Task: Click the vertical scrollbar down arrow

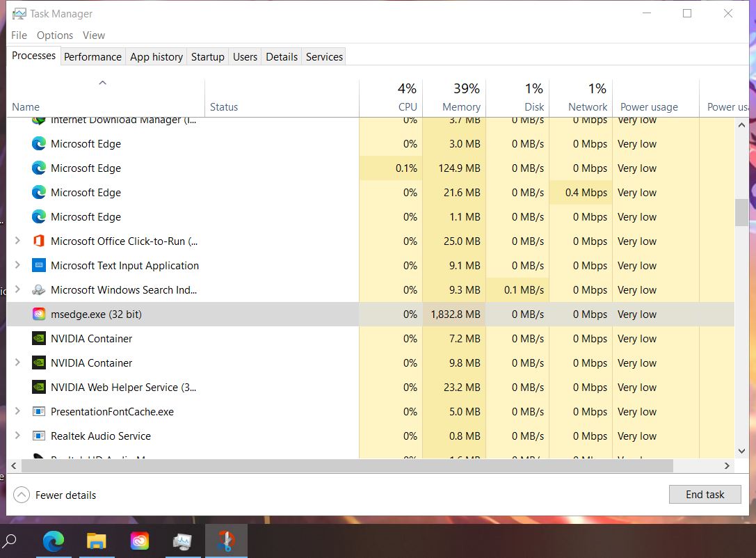Action: click(x=741, y=452)
